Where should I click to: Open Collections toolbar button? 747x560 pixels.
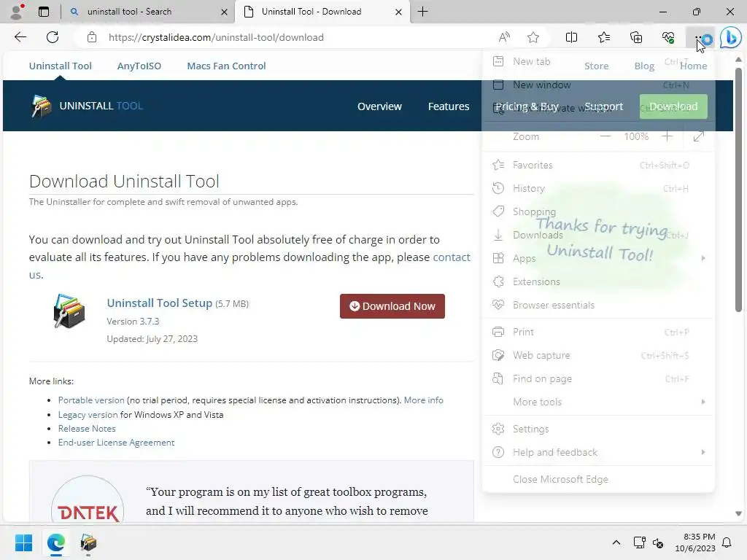(636, 37)
